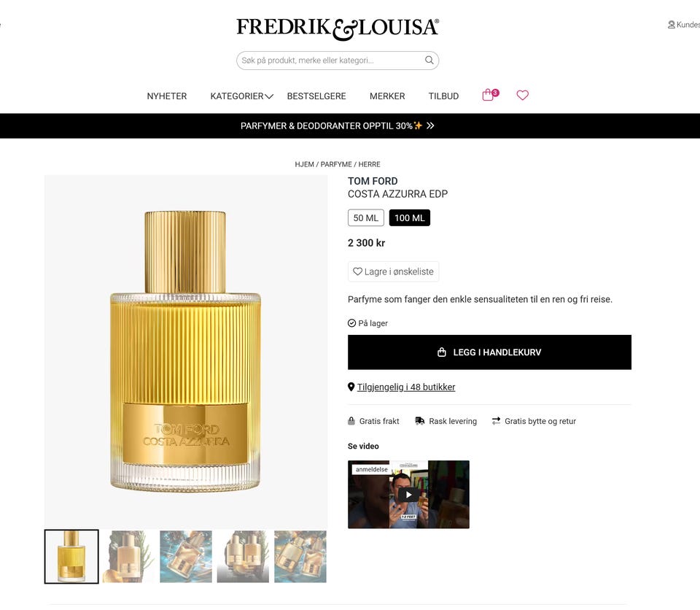Select the third product thumbnail image
The width and height of the screenshot is (700, 610).
point(186,557)
